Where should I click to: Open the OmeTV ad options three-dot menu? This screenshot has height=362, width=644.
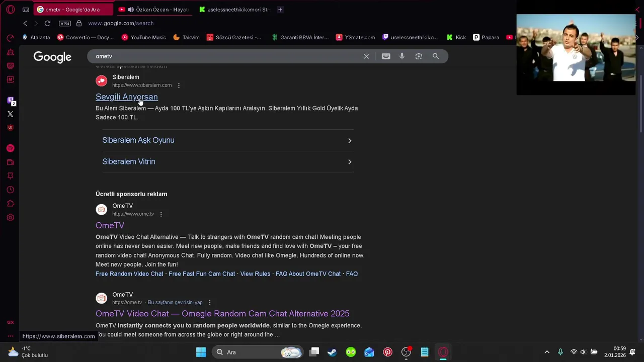(161, 214)
